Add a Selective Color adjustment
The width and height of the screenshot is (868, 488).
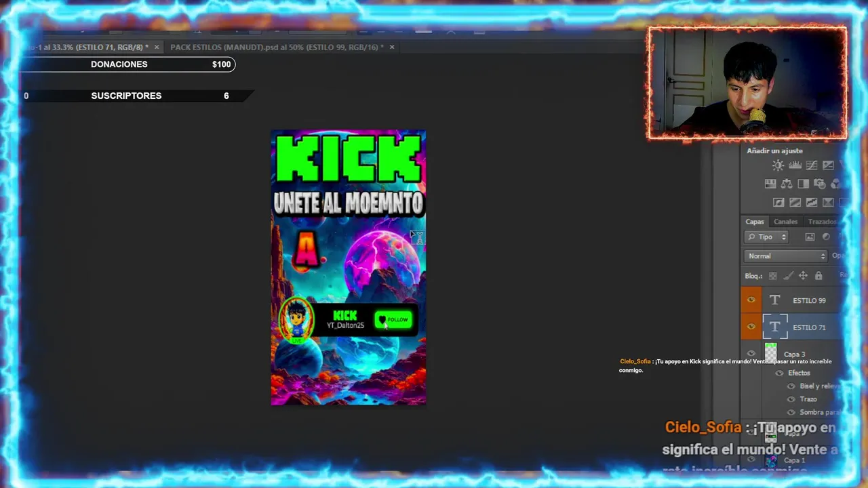coord(828,202)
